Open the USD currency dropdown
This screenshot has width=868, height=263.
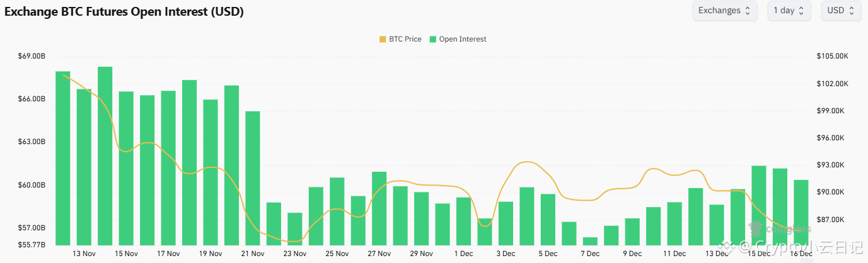pyautogui.click(x=841, y=11)
